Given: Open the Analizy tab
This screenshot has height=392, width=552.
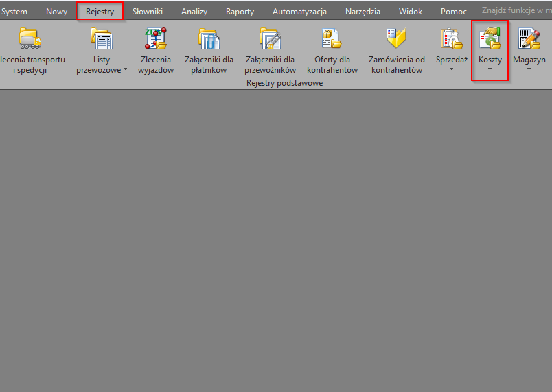Looking at the screenshot, I should [194, 12].
